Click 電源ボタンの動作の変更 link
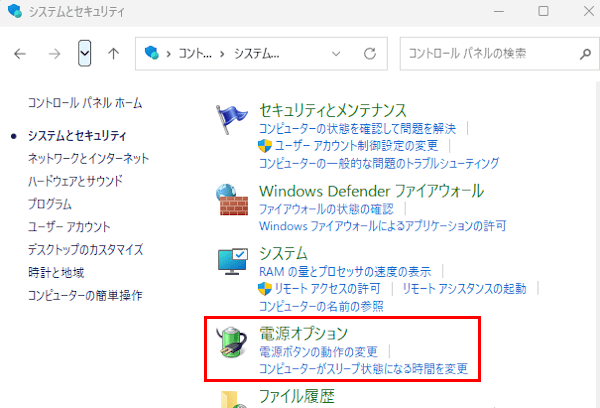The width and height of the screenshot is (600, 408). pos(318,352)
